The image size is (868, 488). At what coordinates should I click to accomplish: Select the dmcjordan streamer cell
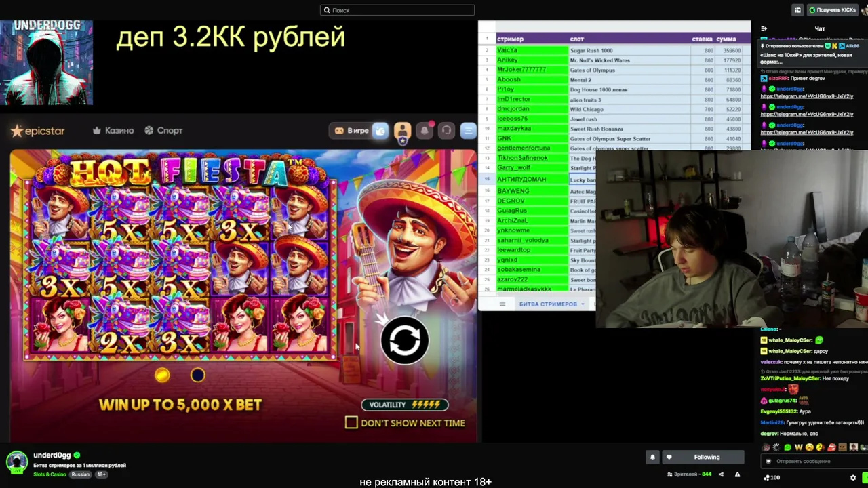click(x=532, y=109)
